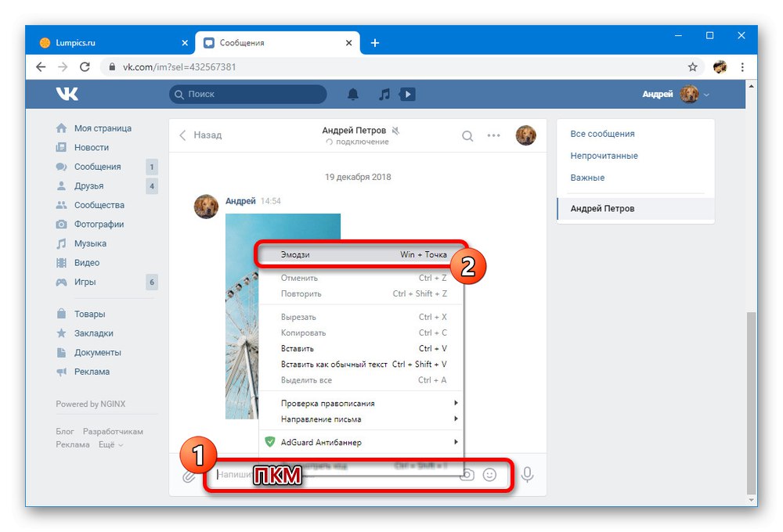Open the conversation options three-dots icon
The width and height of the screenshot is (783, 532).
[493, 135]
